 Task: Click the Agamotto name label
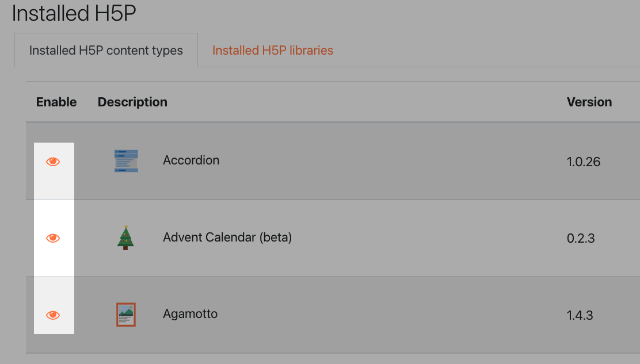point(190,314)
